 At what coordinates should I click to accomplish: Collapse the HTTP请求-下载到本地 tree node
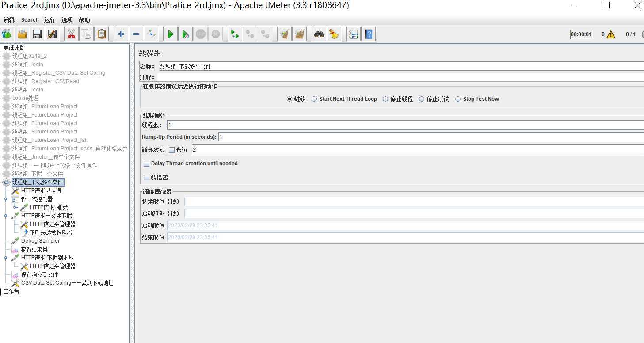pyautogui.click(x=6, y=258)
